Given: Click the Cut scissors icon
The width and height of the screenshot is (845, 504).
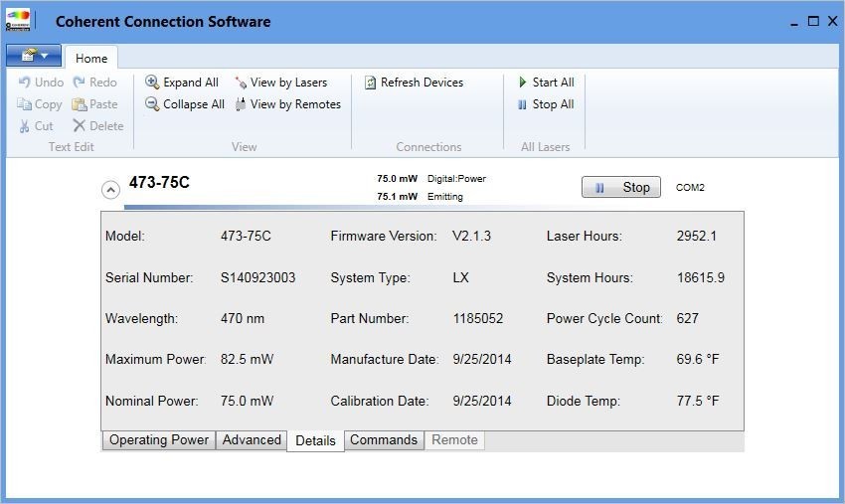Looking at the screenshot, I should [24, 126].
